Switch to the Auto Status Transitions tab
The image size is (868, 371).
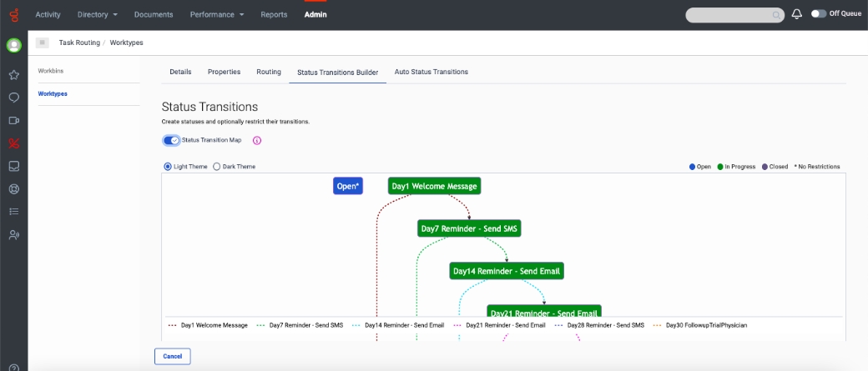point(431,72)
